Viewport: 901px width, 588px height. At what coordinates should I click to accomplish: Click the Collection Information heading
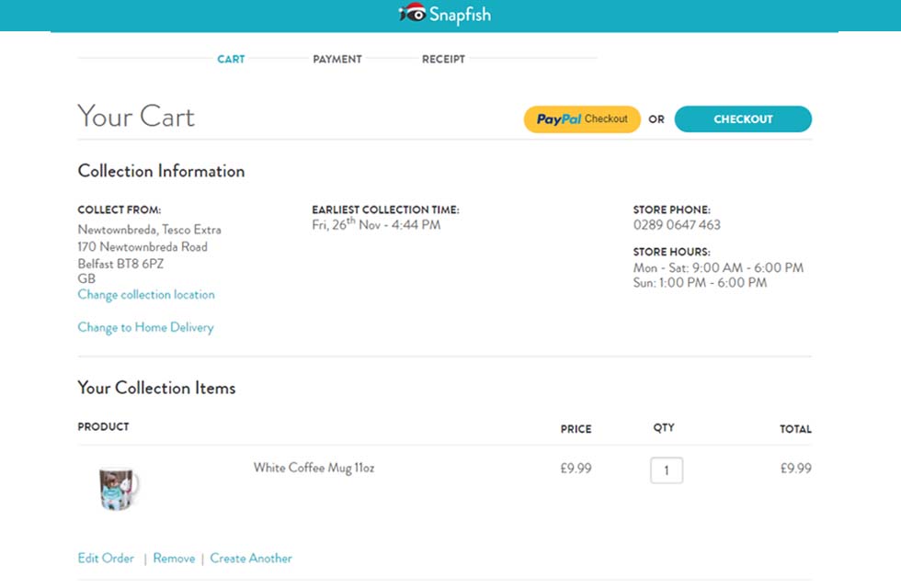[x=161, y=172]
